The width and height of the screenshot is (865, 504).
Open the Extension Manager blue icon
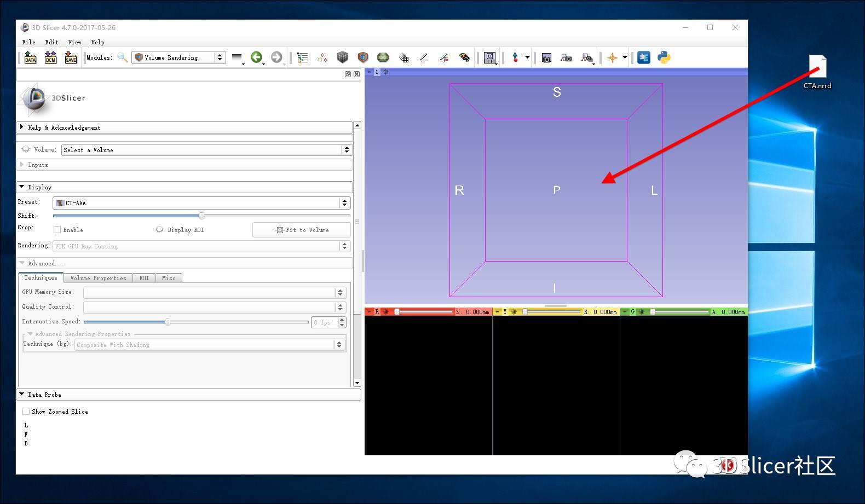pyautogui.click(x=644, y=57)
